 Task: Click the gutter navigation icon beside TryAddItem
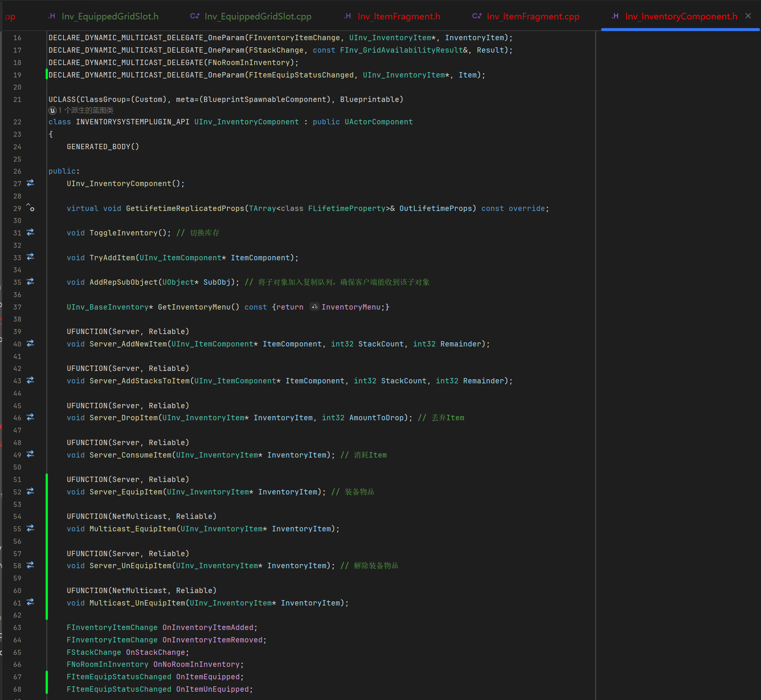click(x=30, y=257)
